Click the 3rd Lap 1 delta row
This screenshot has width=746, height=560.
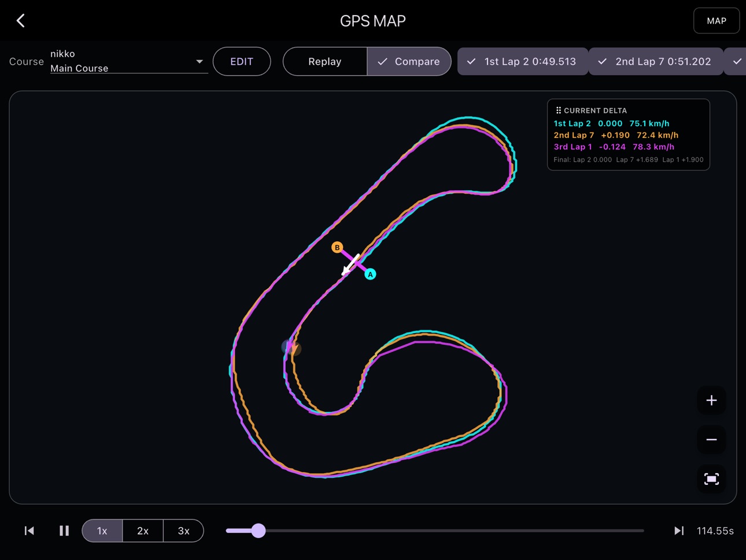(x=614, y=147)
